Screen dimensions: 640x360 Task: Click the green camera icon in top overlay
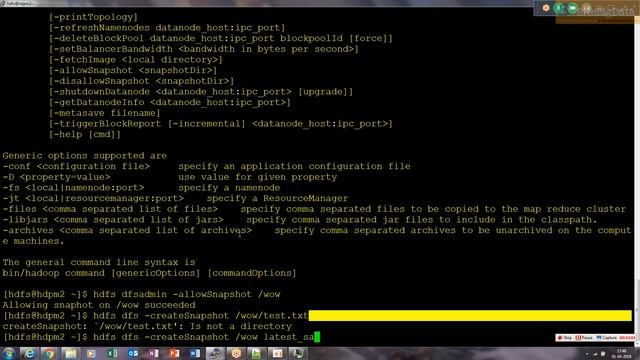pos(572,8)
